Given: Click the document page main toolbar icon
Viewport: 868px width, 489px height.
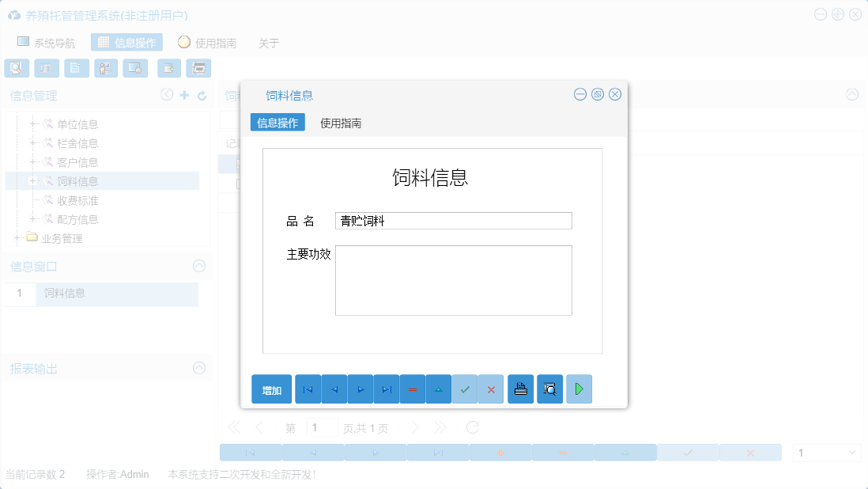Looking at the screenshot, I should tap(77, 68).
